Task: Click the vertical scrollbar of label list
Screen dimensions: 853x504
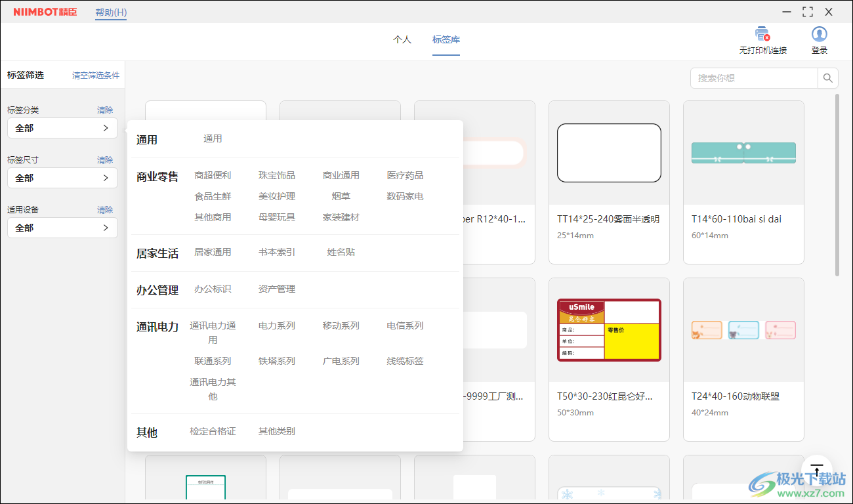Action: point(837,185)
